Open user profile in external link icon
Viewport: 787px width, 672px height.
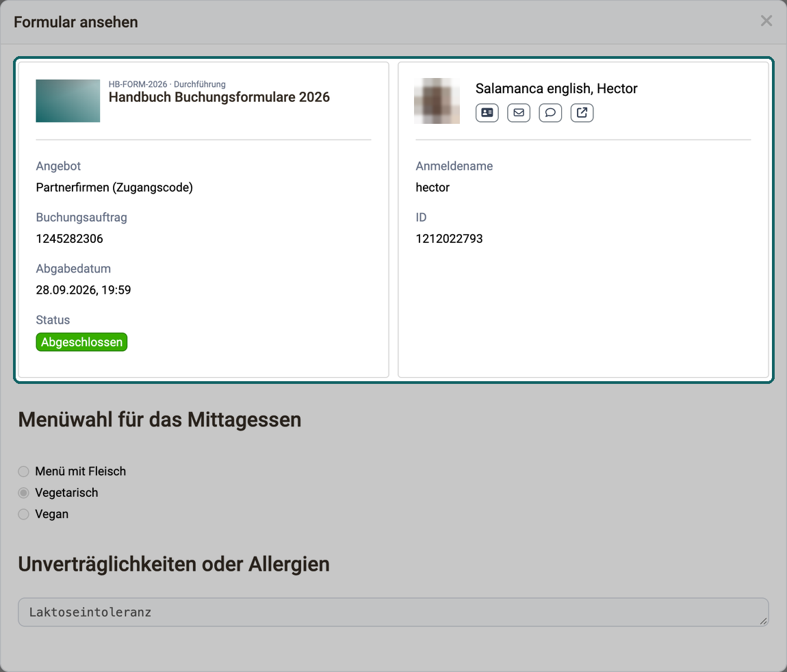click(x=582, y=112)
